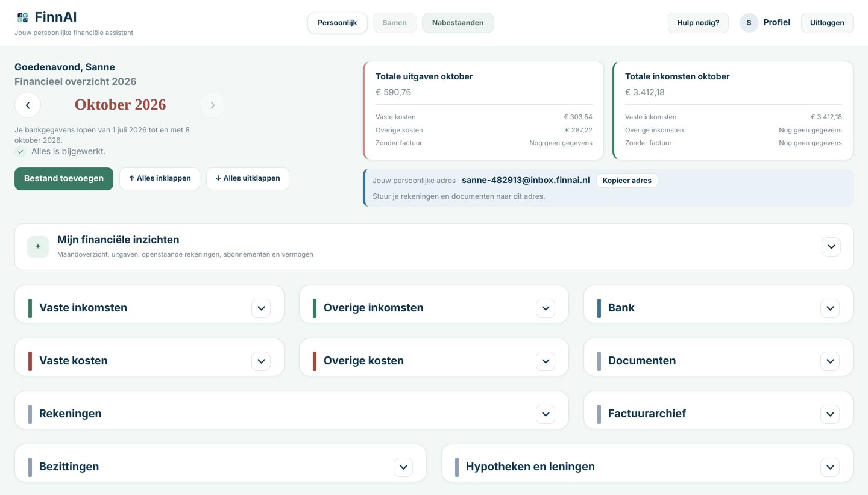Click the S profile avatar
This screenshot has width=868, height=495.
pyautogui.click(x=749, y=23)
